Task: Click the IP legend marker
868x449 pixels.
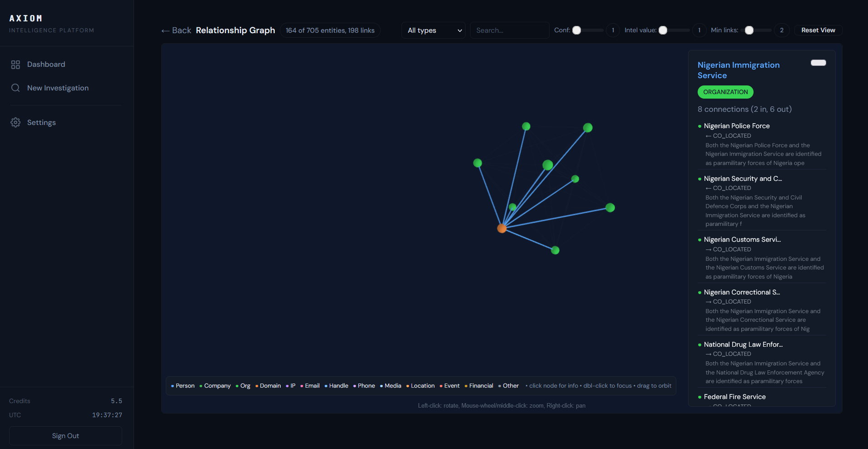Action: pyautogui.click(x=288, y=385)
